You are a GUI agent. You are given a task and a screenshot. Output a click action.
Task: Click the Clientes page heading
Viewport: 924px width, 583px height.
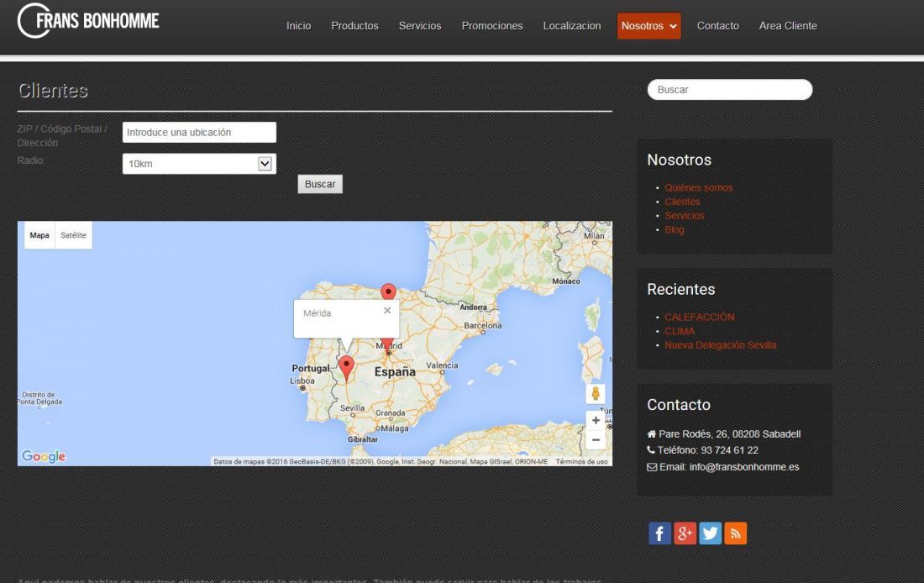tap(53, 90)
